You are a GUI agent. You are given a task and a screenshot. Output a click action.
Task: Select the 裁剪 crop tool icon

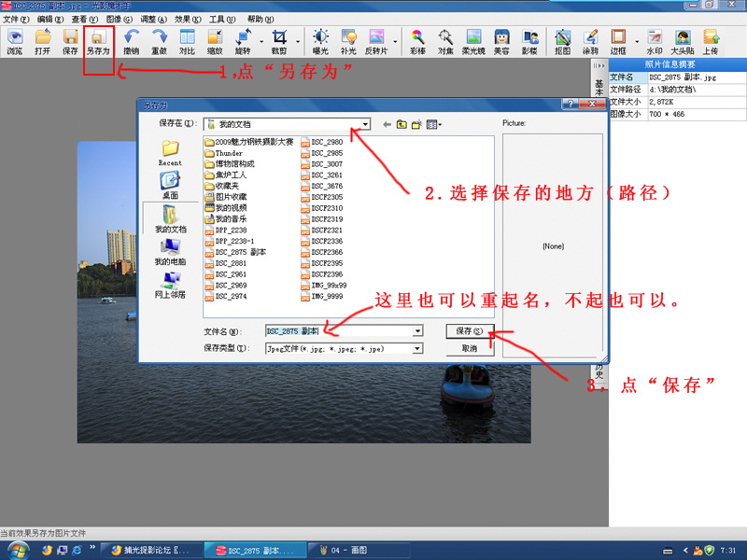point(279,42)
